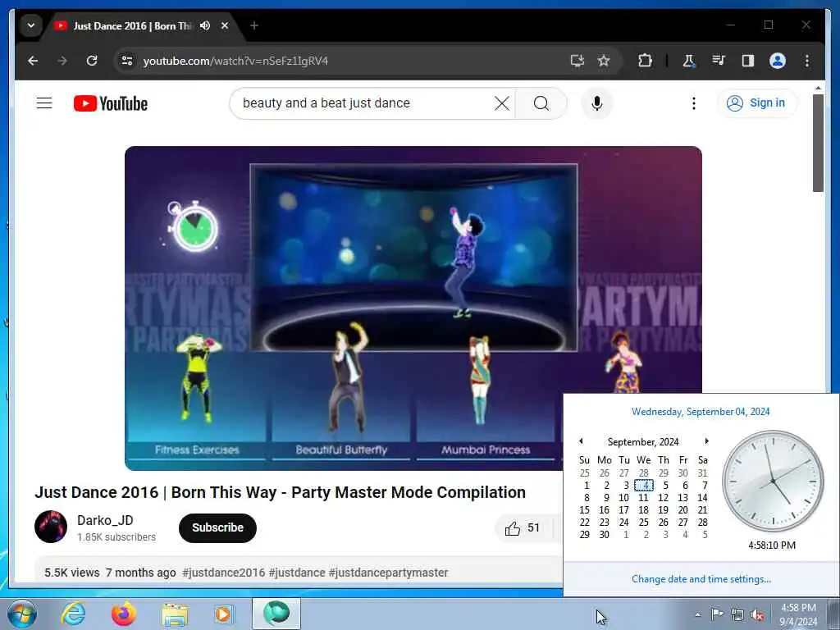
Task: Click the forward navigation arrow
Action: (62, 61)
